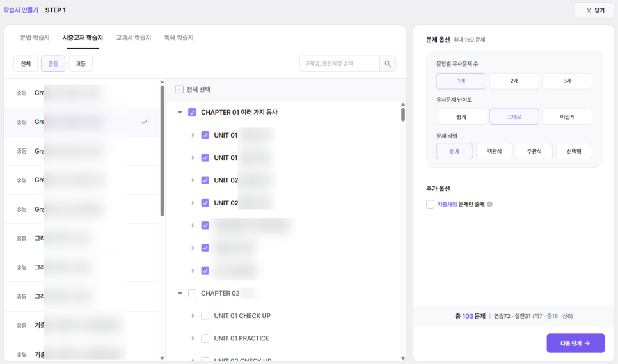Click the info icon beside 자동채점 문제만 출제
The image size is (618, 364).
(x=489, y=204)
